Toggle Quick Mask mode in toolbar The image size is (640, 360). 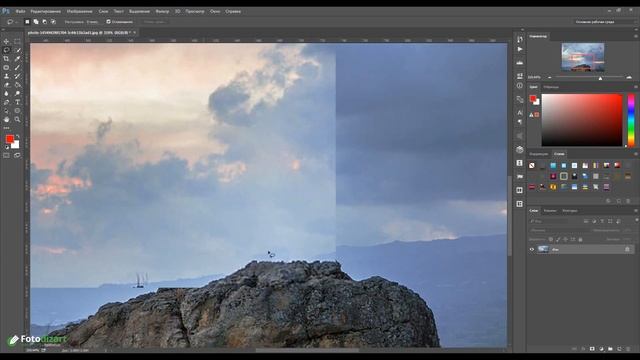(x=6, y=155)
